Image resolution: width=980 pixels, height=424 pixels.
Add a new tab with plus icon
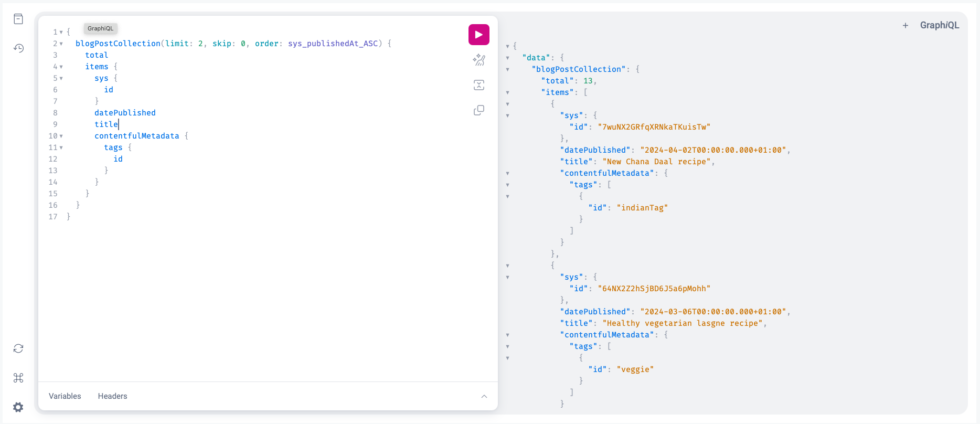[x=905, y=25]
